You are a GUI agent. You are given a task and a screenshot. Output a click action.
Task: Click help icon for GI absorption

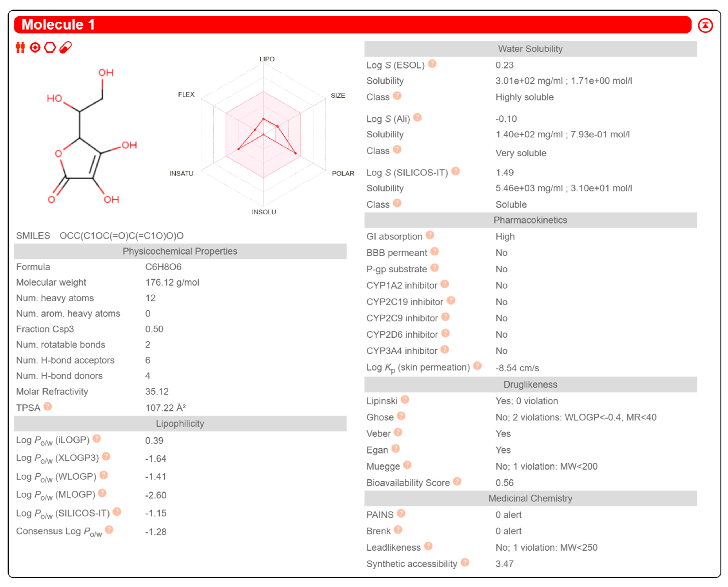click(430, 235)
